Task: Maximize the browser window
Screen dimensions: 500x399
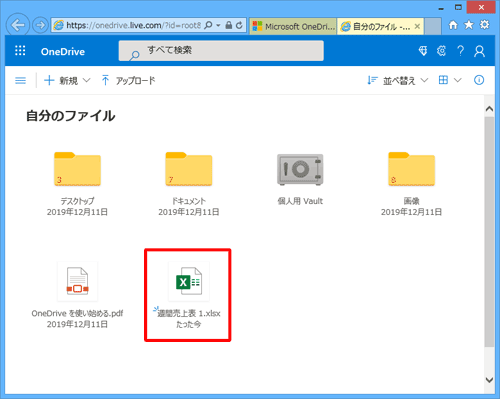Action: (x=458, y=7)
